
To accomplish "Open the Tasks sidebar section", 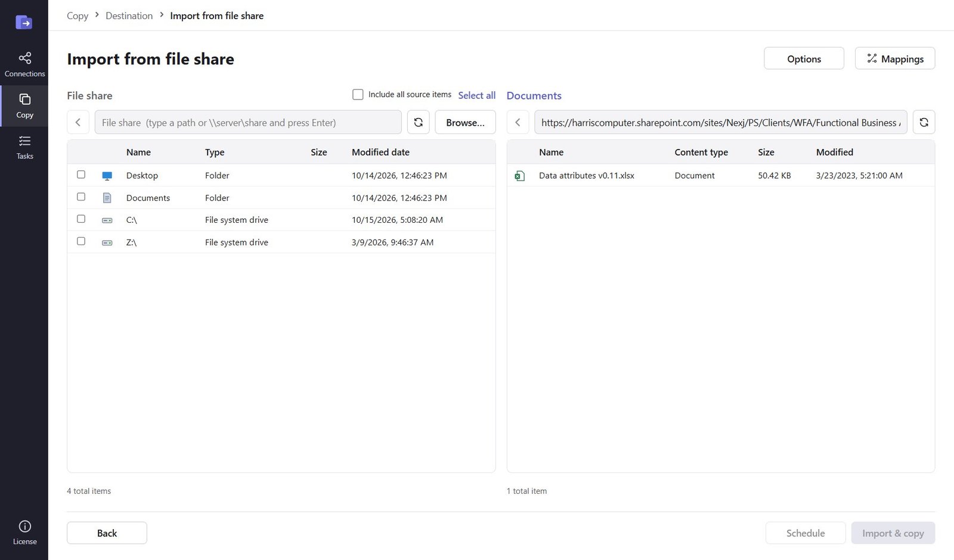I will (24, 147).
